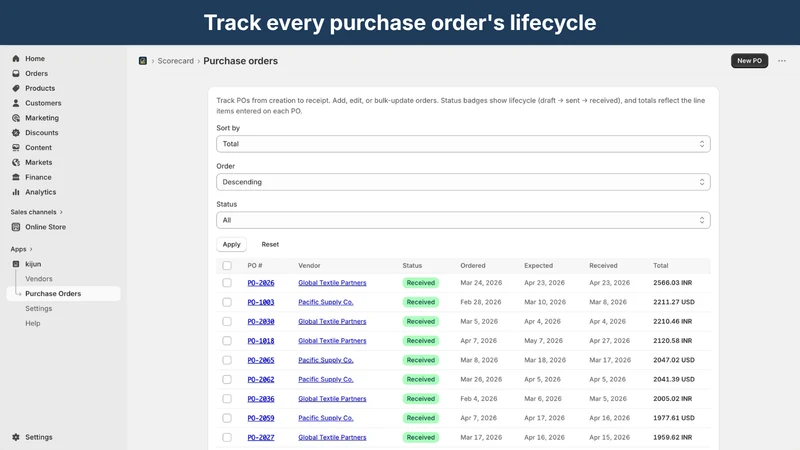Check the box for PO-2036
Viewport: 800px width, 450px height.
click(227, 399)
